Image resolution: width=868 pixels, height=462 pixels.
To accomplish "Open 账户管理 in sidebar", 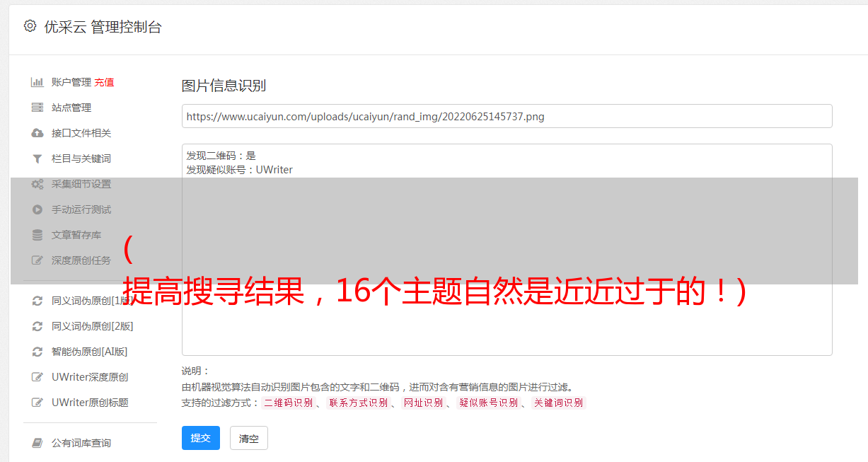I will (71, 82).
